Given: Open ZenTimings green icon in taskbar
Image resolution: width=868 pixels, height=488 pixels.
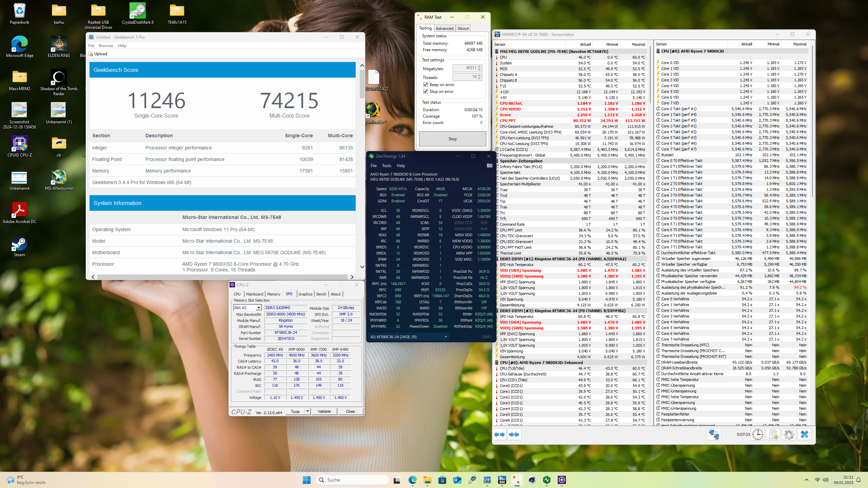Looking at the screenshot, I should [547, 480].
